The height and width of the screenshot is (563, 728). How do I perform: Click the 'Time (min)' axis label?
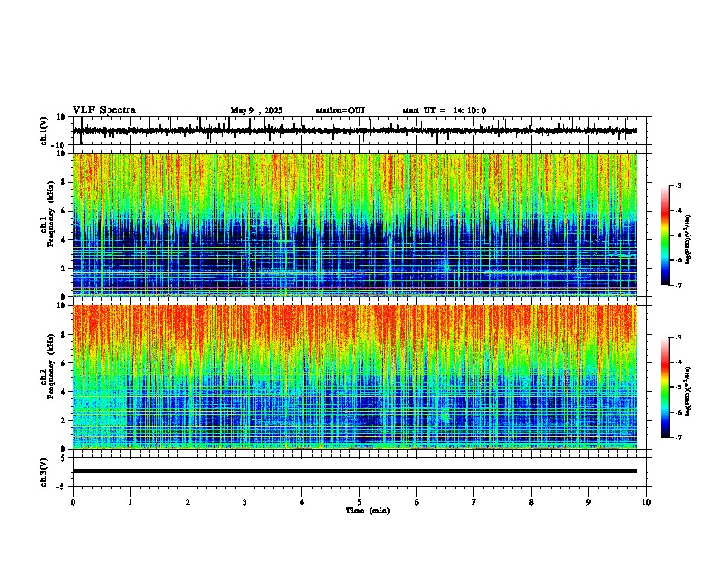click(368, 511)
